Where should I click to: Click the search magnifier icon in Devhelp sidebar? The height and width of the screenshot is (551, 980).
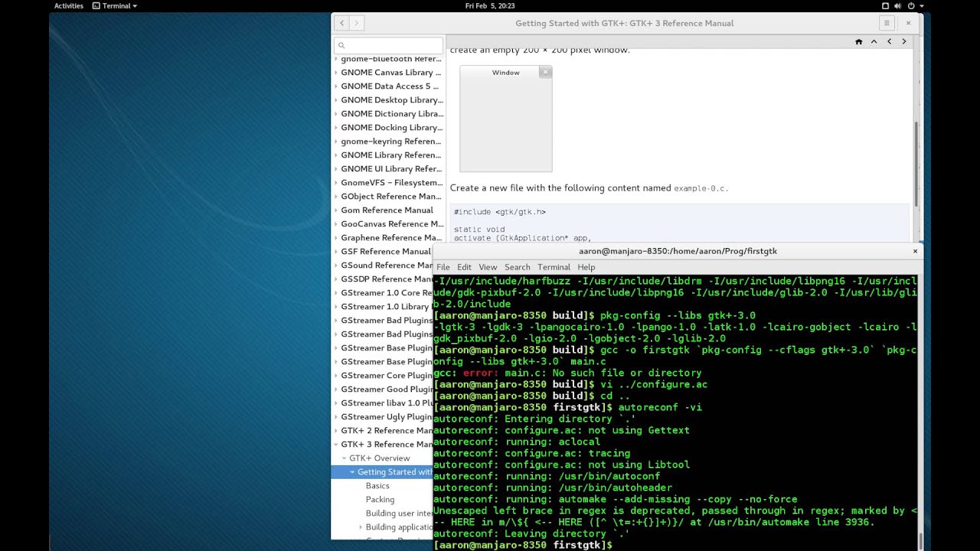[x=341, y=45]
